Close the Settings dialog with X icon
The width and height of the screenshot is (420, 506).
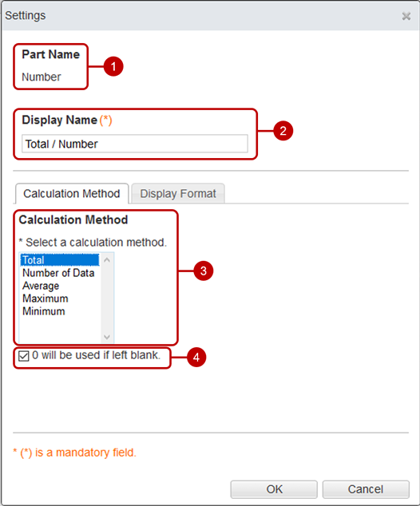pyautogui.click(x=406, y=16)
